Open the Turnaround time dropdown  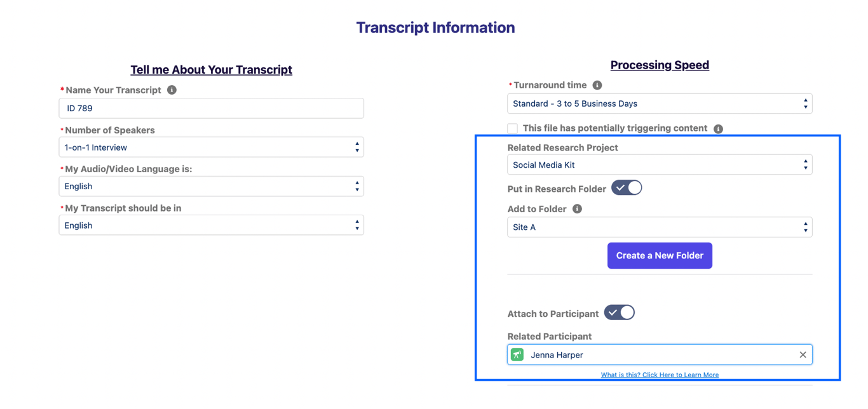660,104
